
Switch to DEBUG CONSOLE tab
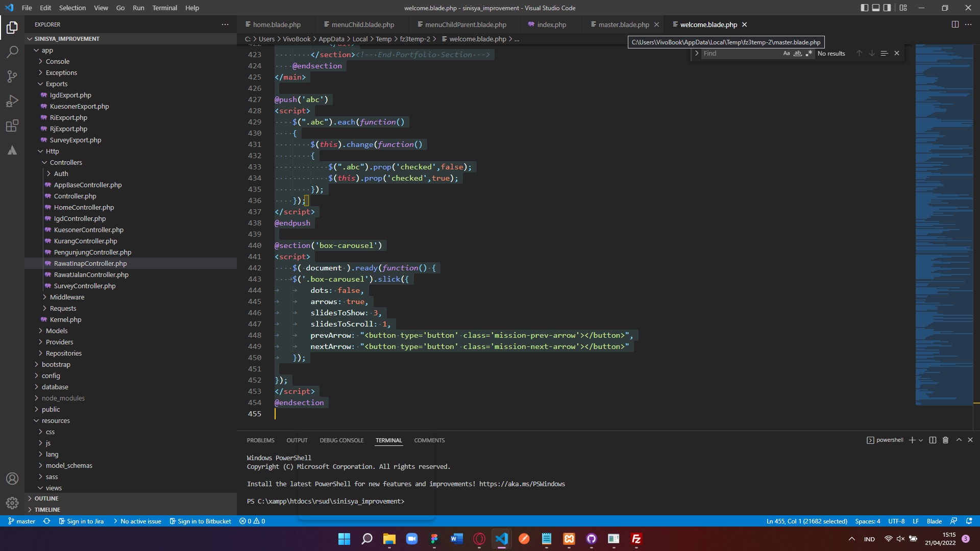pyautogui.click(x=341, y=440)
